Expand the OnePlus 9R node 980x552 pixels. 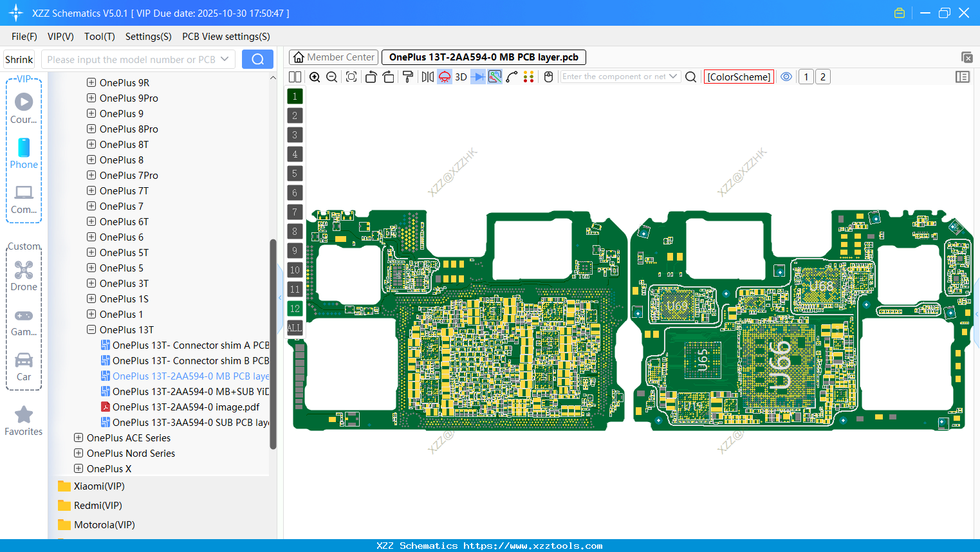tap(91, 82)
